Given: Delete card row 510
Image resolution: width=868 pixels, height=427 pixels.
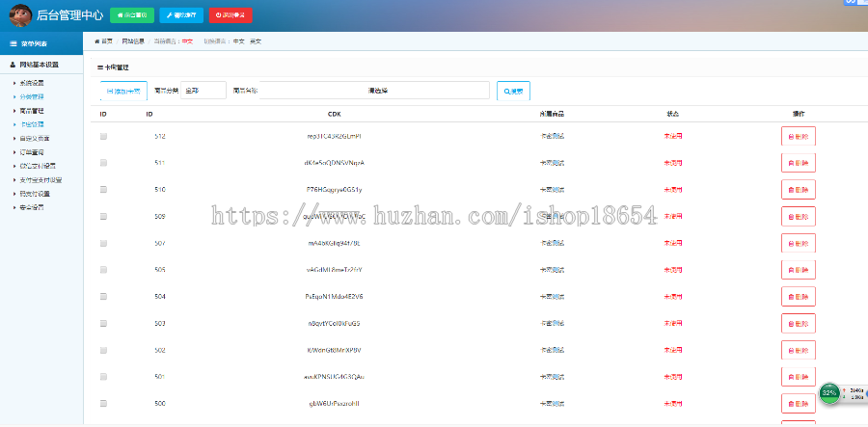Looking at the screenshot, I should [799, 189].
